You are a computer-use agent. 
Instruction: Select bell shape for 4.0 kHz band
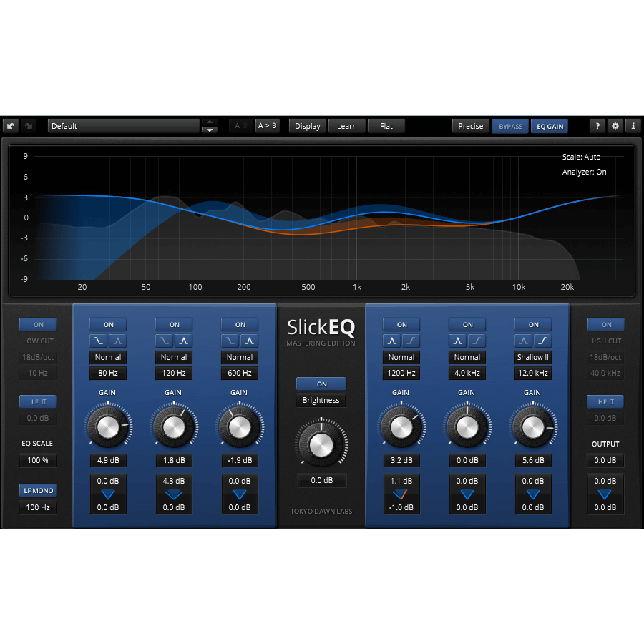pos(457,341)
